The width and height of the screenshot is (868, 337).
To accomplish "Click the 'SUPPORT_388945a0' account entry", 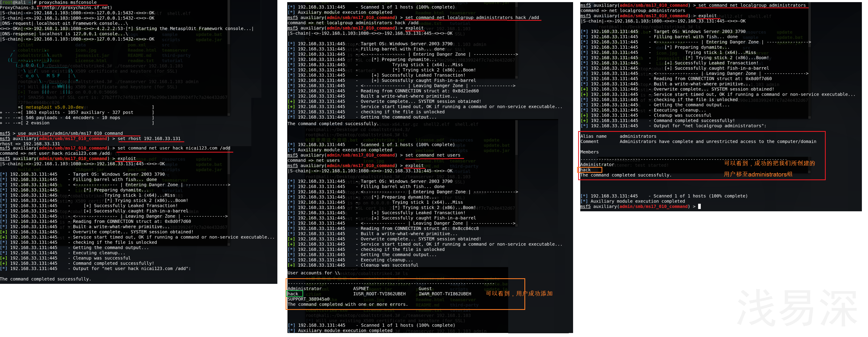I will (308, 299).
